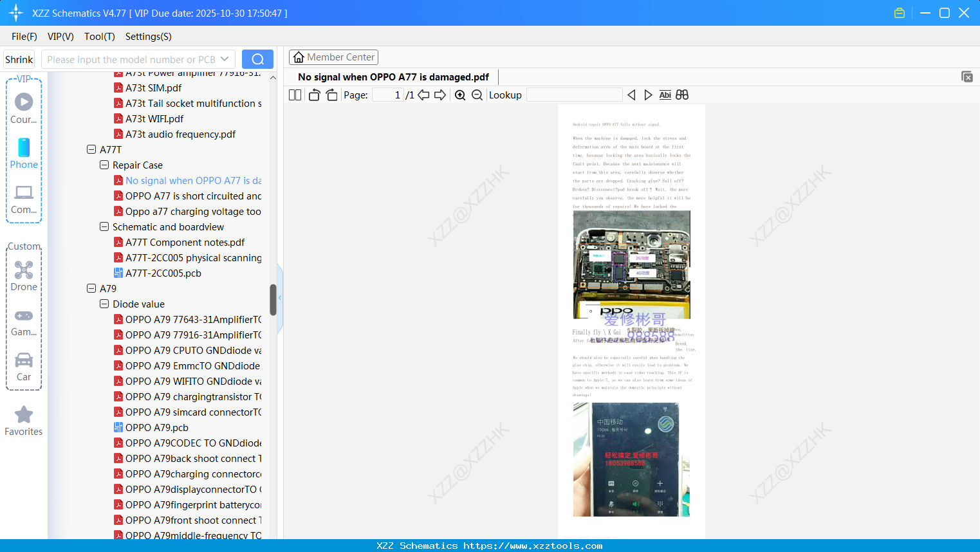
Task: Open OPPO A79 WIFITO GNDdiode file
Action: [194, 381]
